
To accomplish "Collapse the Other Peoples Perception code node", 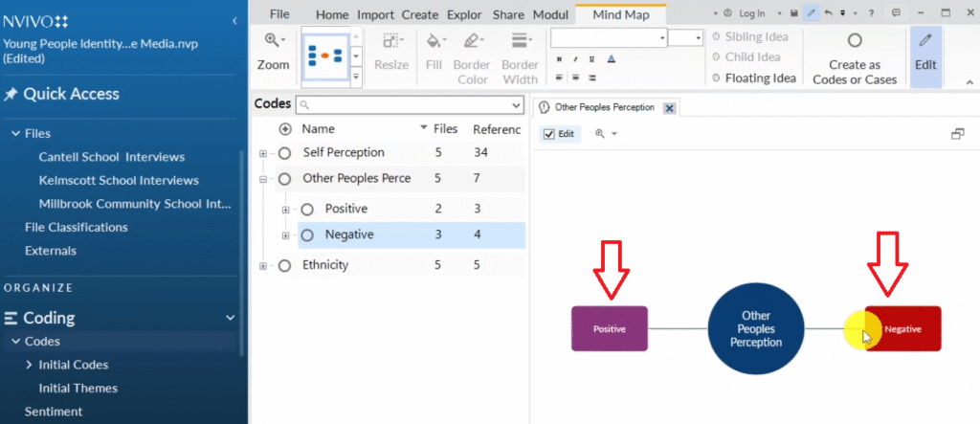I will point(264,178).
